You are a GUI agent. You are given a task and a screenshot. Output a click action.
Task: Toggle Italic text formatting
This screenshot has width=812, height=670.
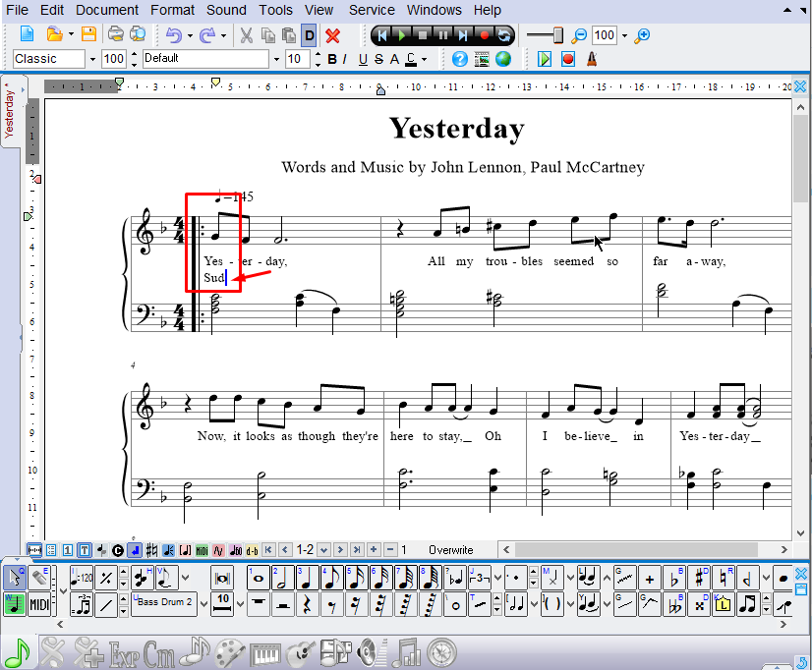pyautogui.click(x=345, y=60)
